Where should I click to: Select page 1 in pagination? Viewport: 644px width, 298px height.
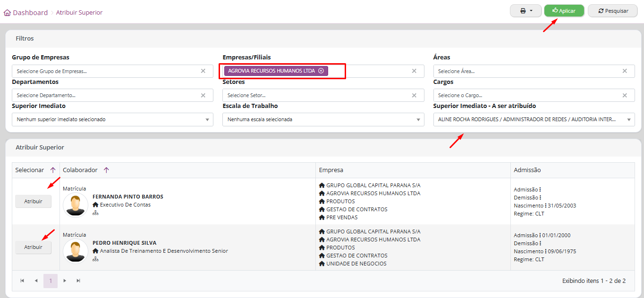51,281
